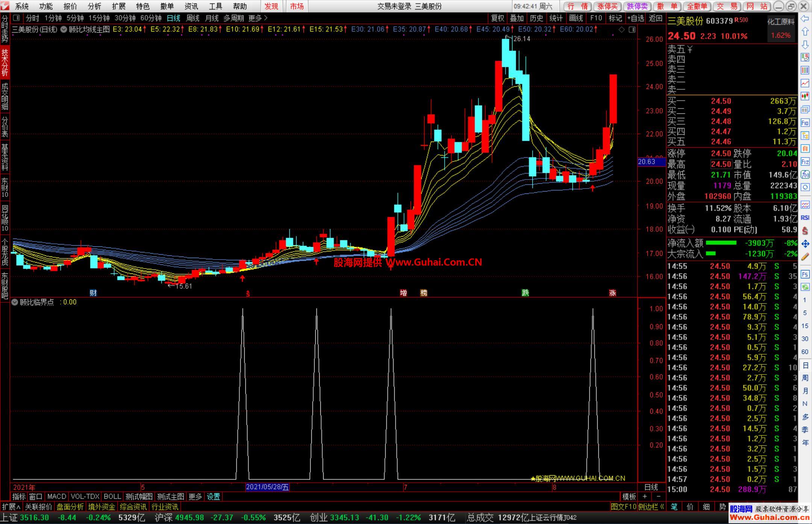The image size is (812, 524).
Task: Open the 模板 template menu
Action: click(629, 497)
